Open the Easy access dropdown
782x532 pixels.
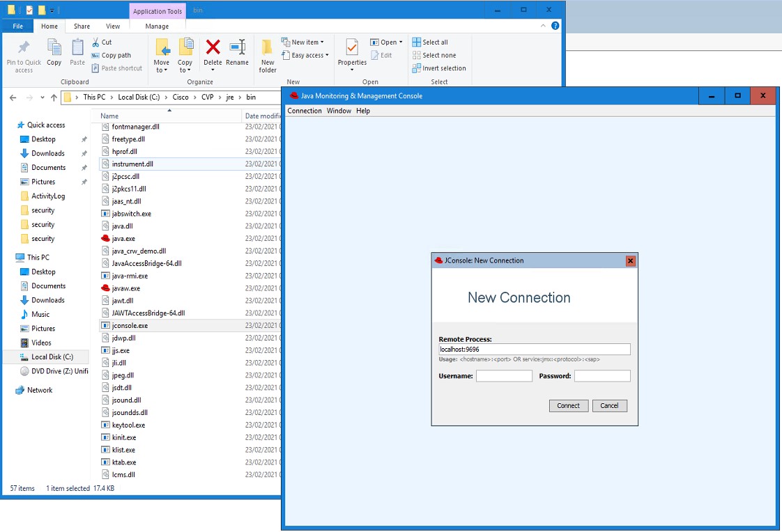(305, 55)
